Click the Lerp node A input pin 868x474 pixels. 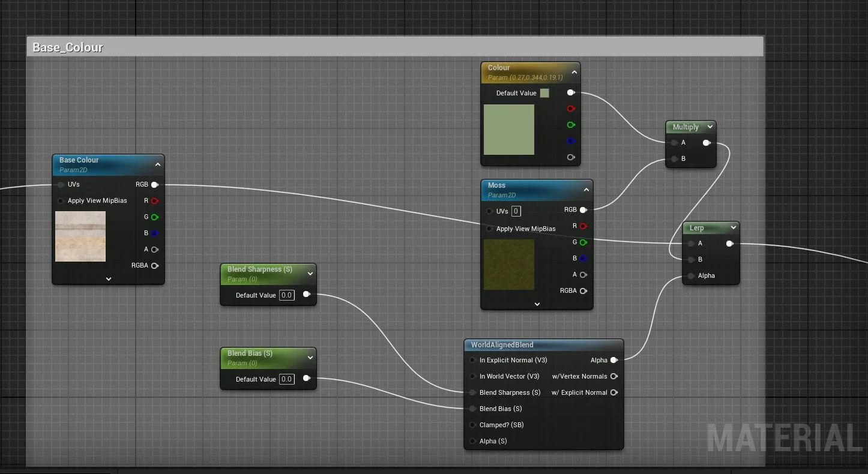[x=691, y=244]
